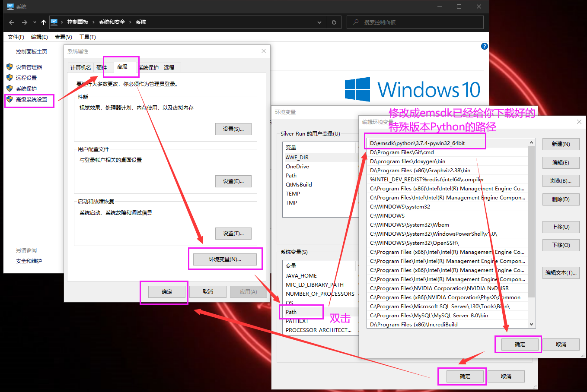Viewport: 587px width, 392px height.
Task: Open 安全和维护 link
Action: point(29,261)
